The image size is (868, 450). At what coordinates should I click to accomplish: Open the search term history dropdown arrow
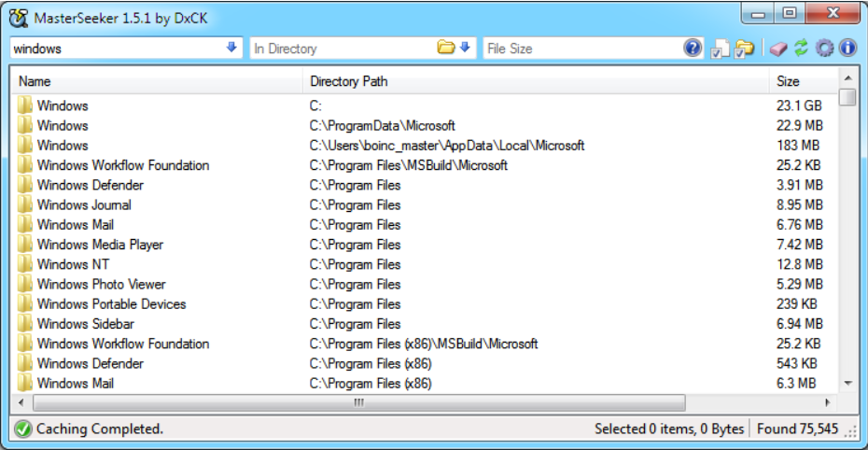pos(232,48)
